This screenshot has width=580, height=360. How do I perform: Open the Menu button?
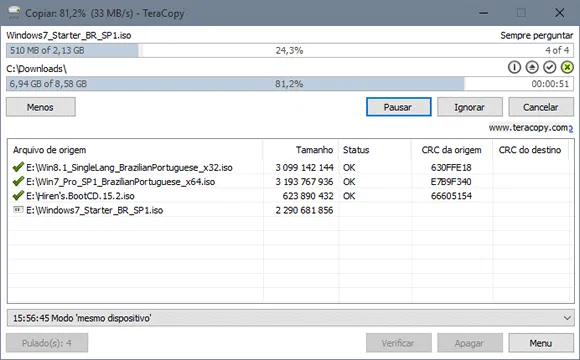541,343
